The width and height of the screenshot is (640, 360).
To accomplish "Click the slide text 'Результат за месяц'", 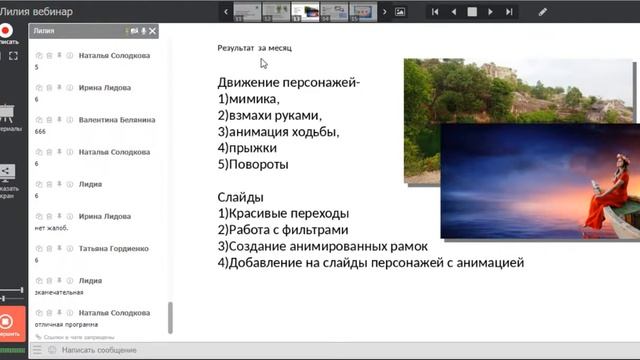I will tap(254, 48).
